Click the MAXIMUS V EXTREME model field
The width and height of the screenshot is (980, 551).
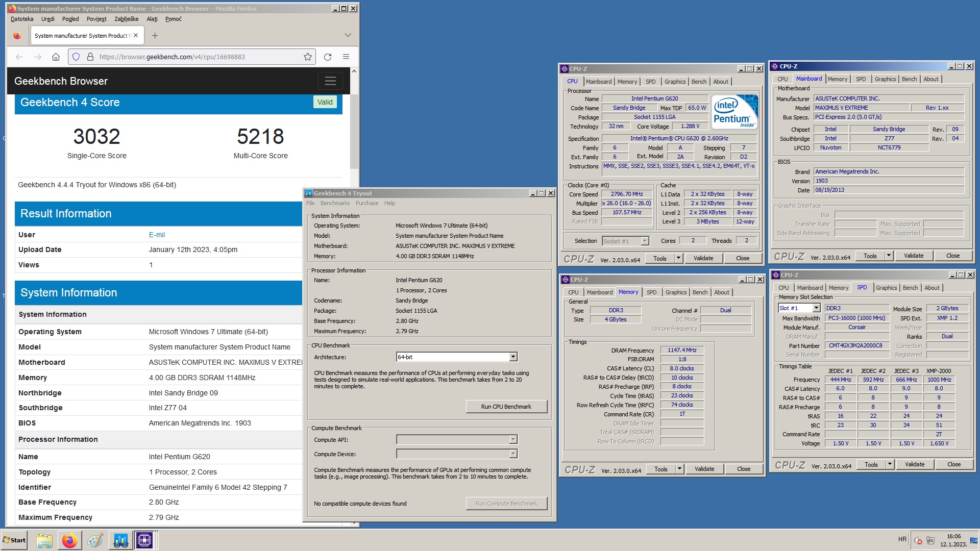point(861,108)
